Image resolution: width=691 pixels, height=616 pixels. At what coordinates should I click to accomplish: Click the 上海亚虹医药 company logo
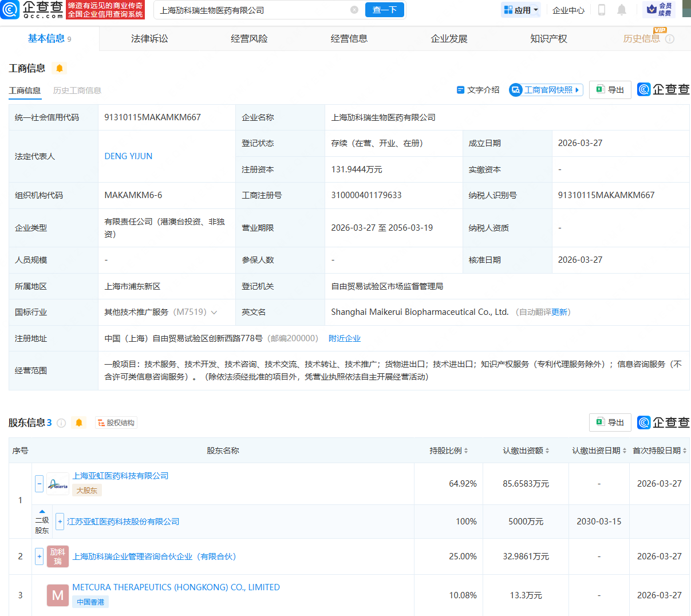pos(58,484)
